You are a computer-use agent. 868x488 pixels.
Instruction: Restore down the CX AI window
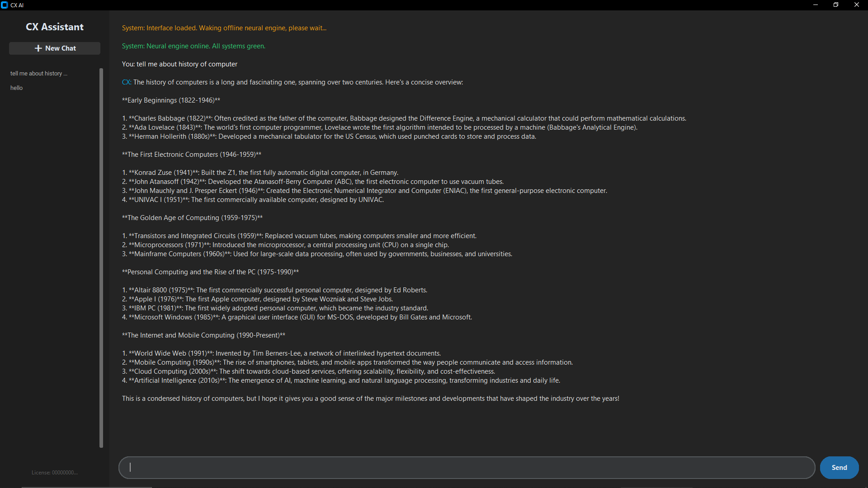tap(836, 5)
